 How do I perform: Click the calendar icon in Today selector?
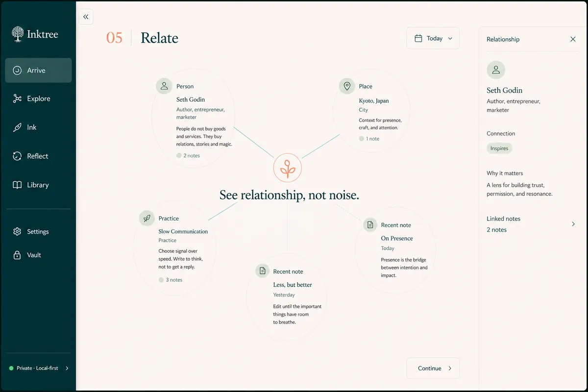click(418, 38)
